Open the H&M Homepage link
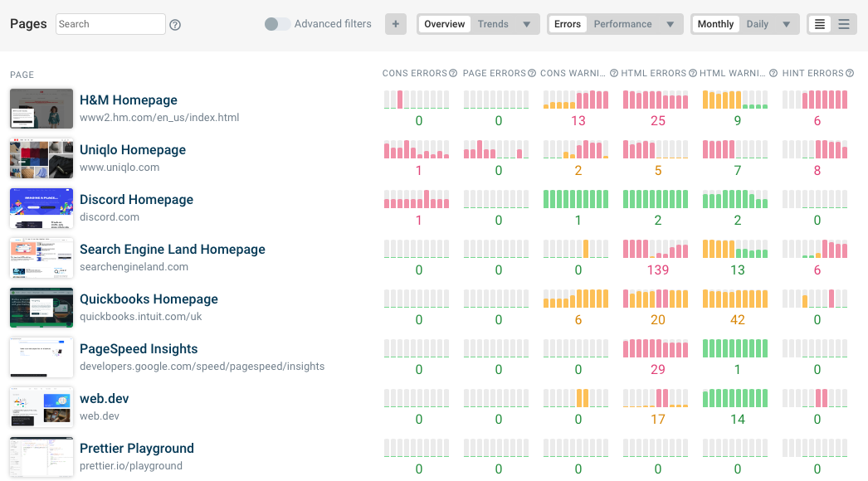This screenshot has height=481, width=868. point(129,100)
